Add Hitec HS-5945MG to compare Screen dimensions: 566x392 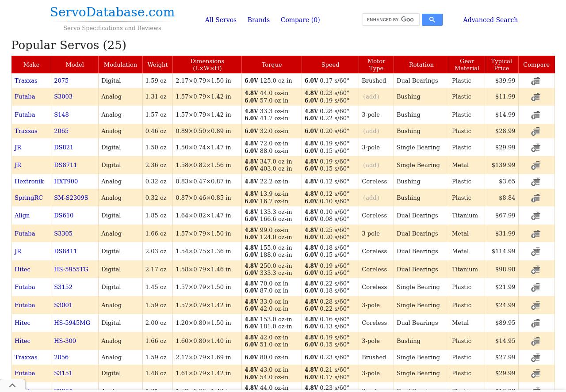tap(535, 323)
